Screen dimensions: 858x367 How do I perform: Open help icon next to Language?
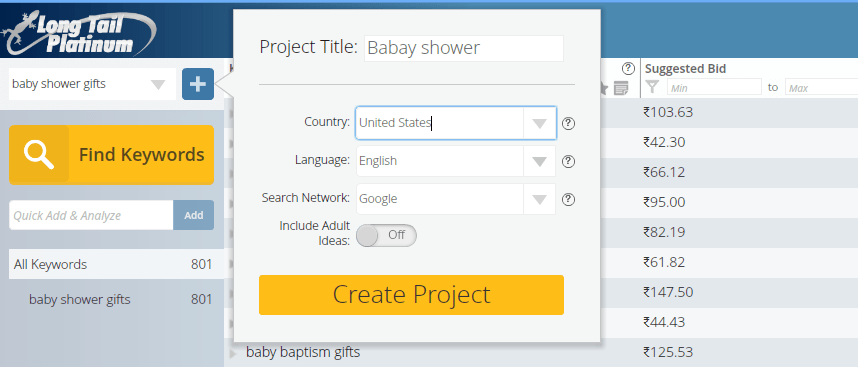tap(569, 161)
